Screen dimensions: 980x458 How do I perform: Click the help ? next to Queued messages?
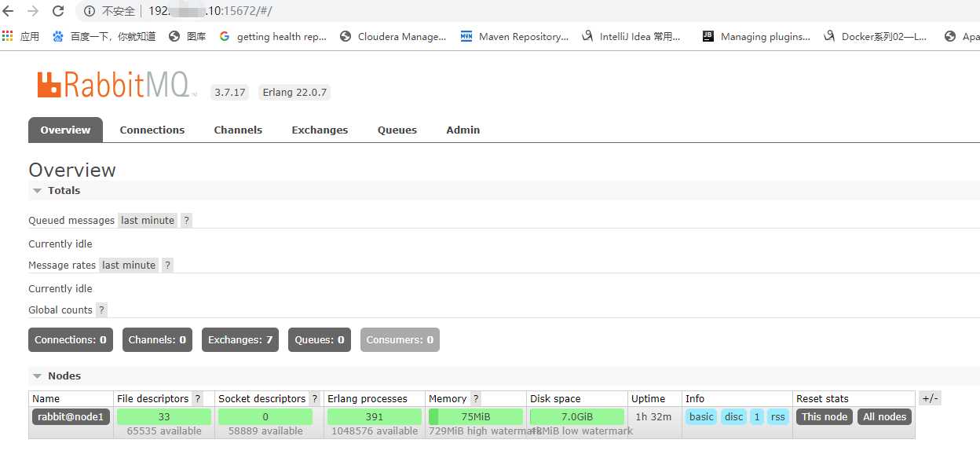186,221
